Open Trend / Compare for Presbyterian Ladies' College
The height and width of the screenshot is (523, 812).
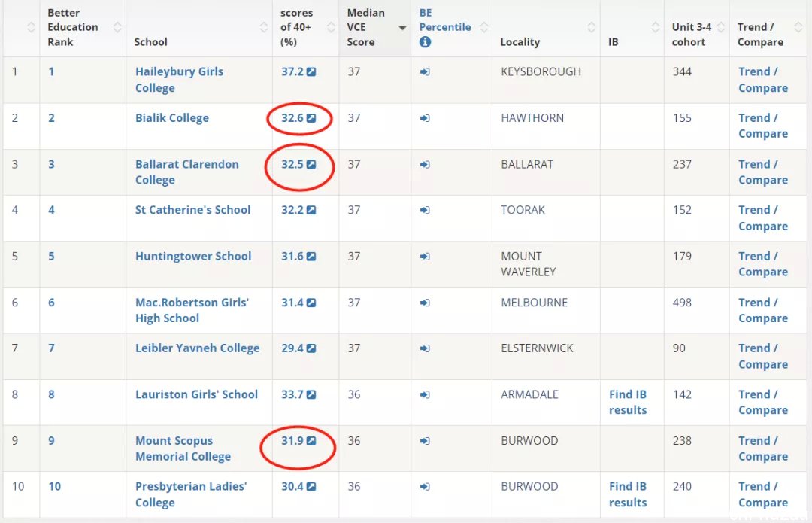click(763, 494)
